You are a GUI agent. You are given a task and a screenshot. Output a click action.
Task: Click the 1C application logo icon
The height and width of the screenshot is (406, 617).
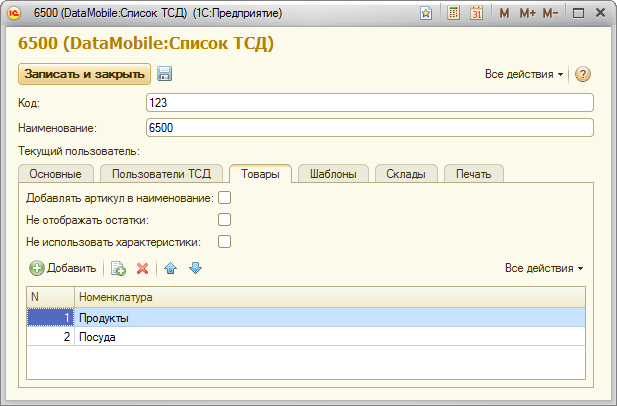click(14, 13)
